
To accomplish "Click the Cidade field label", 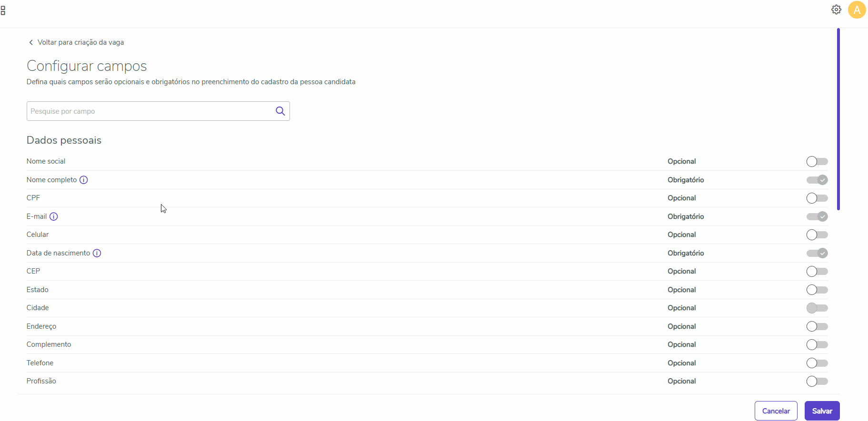I will pyautogui.click(x=38, y=308).
